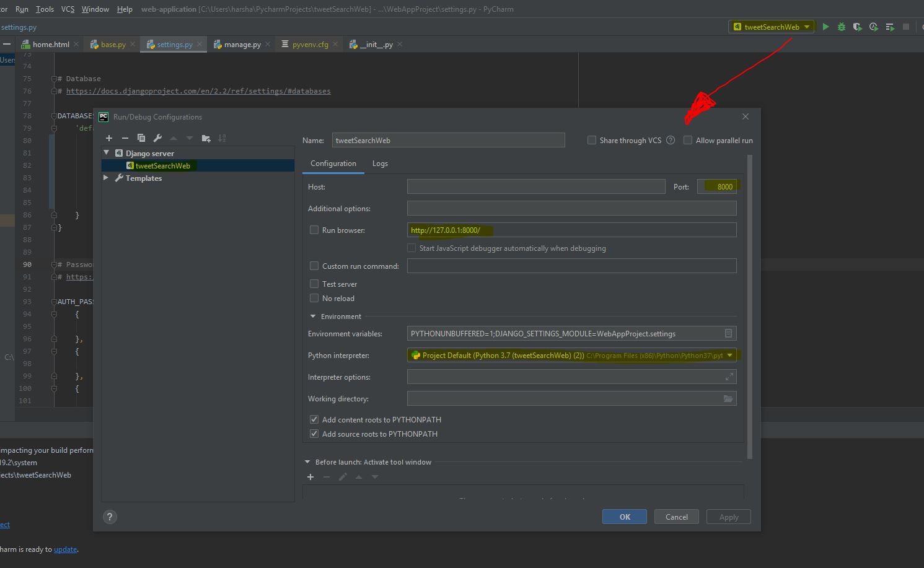924x568 pixels.
Task: Collapse the Django server tree node
Action: pos(107,152)
